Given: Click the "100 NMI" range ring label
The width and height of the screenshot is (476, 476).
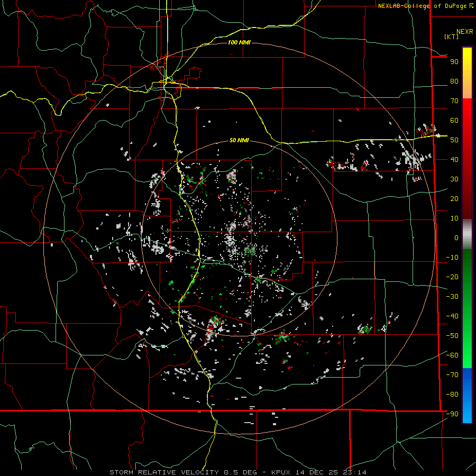Looking at the screenshot, I should (239, 42).
